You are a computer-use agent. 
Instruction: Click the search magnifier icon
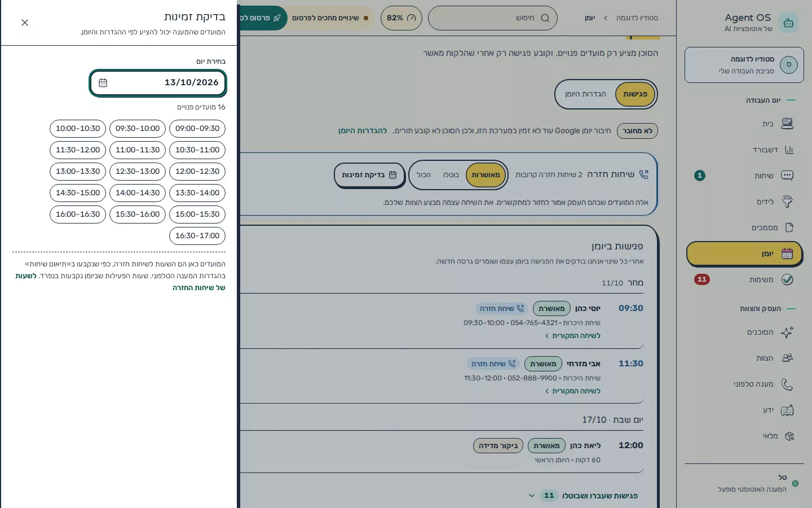pos(545,18)
